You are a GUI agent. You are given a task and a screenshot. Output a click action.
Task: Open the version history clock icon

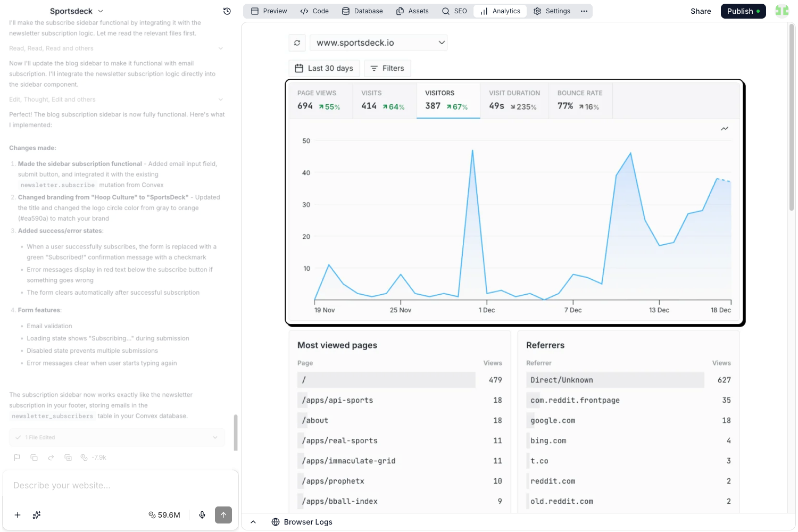(x=227, y=11)
